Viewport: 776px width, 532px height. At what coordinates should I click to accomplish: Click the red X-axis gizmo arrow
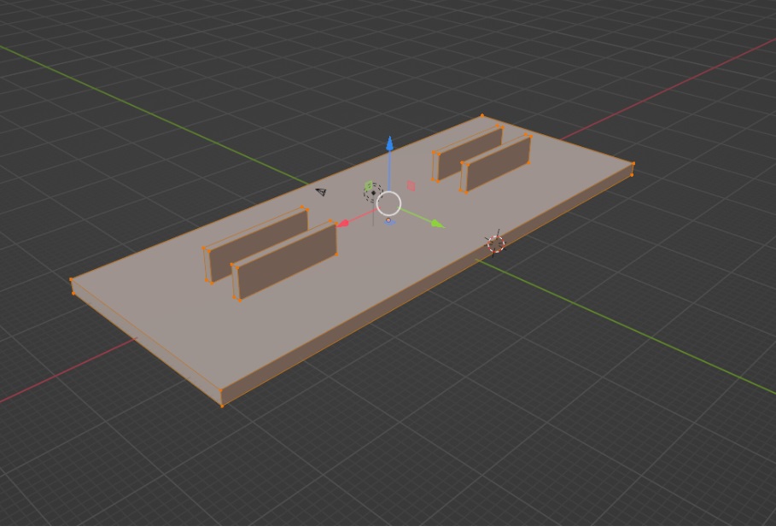[x=343, y=224]
